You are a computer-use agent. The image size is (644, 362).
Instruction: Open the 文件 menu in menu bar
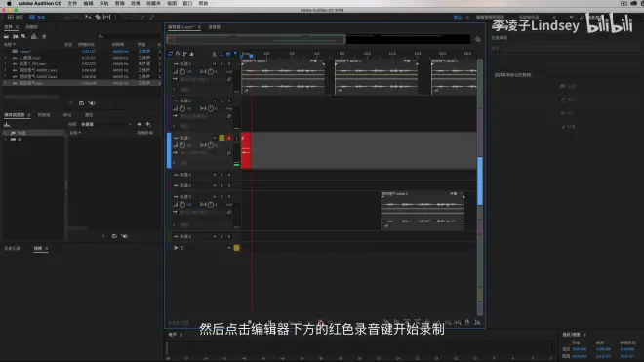point(72,3)
